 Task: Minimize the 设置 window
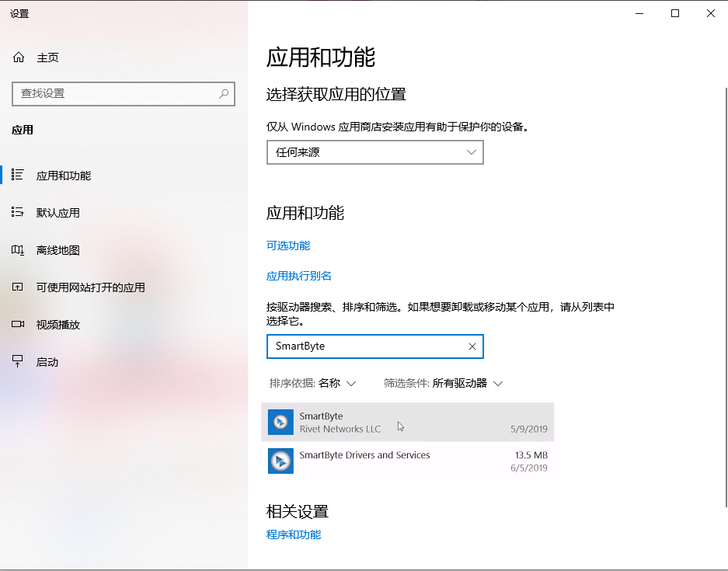click(639, 13)
